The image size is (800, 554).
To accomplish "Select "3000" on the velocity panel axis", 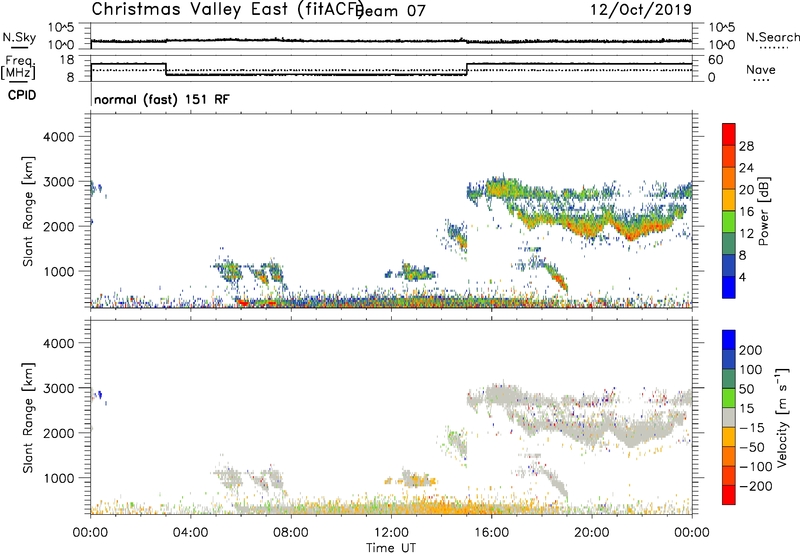I will pos(59,388).
